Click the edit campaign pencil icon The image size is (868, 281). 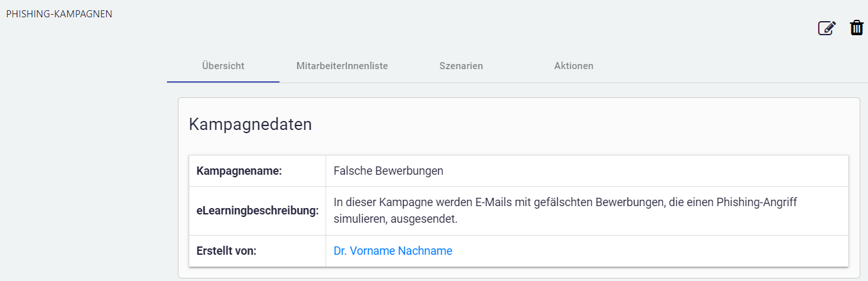tap(826, 28)
